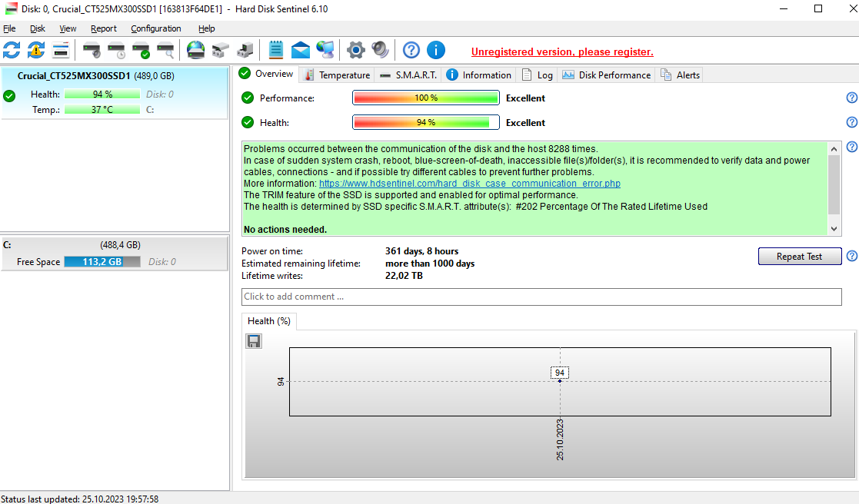
Task: Click help icon beside status text box
Action: [x=852, y=147]
